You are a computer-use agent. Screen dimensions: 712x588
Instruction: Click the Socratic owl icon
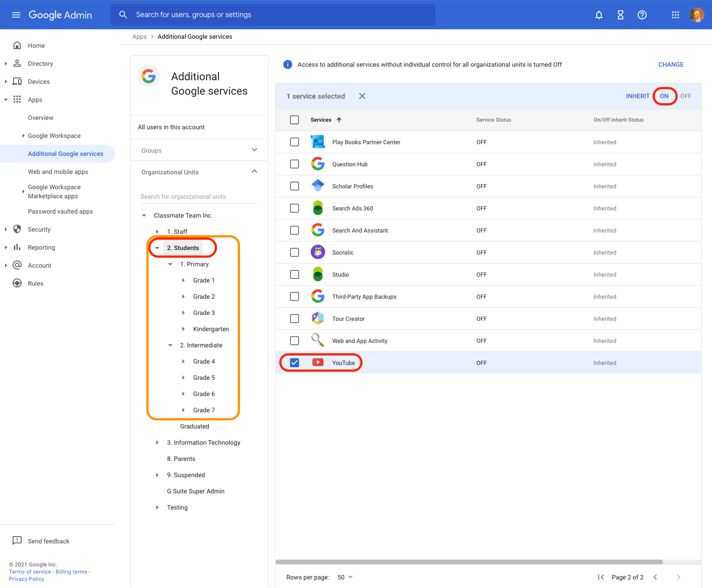(318, 252)
